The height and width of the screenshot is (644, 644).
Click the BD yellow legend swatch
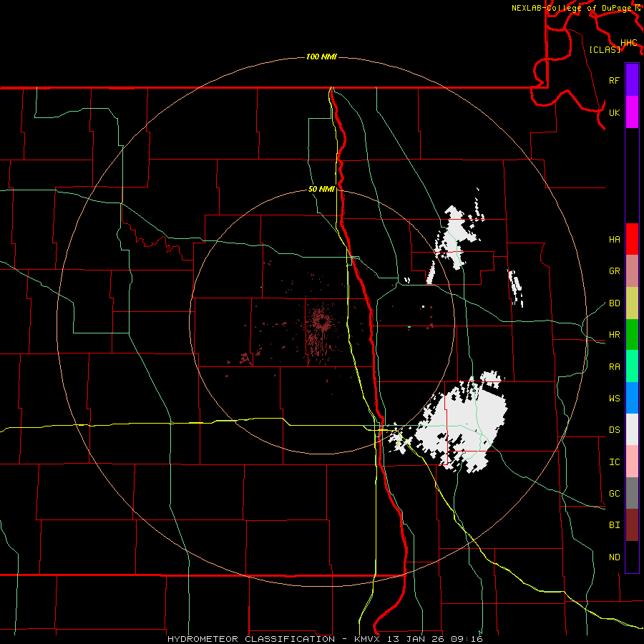632,303
